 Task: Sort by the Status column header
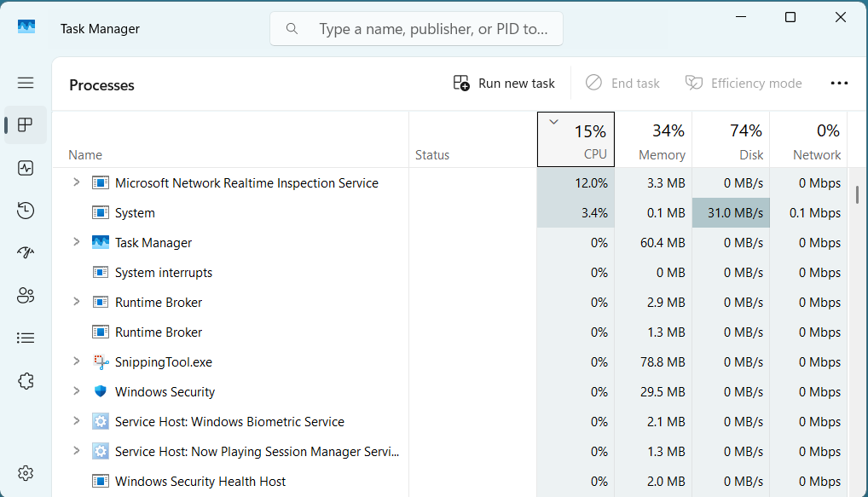472,140
